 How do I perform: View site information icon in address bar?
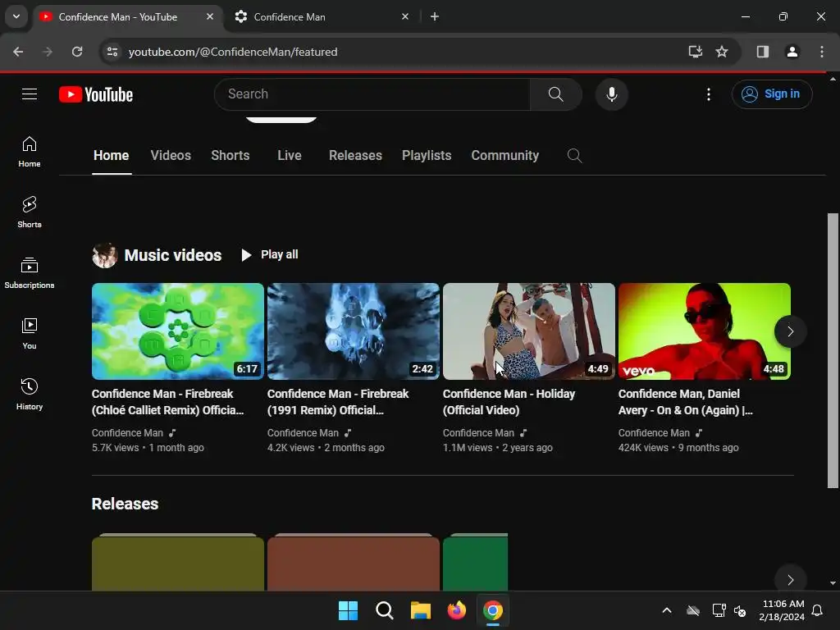point(112,52)
